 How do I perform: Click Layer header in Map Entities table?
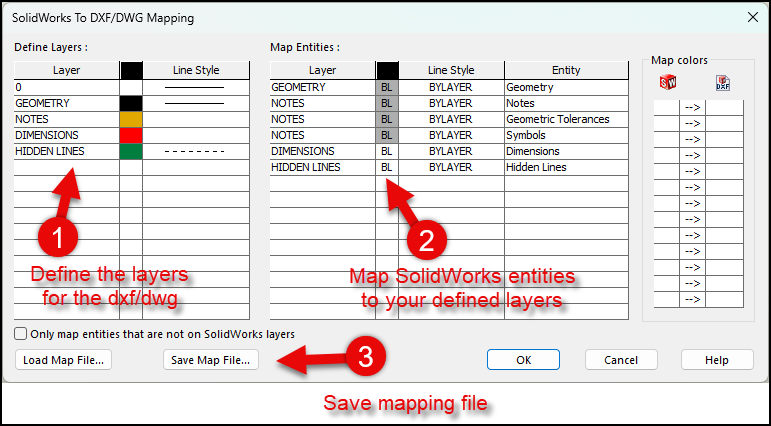coord(323,70)
